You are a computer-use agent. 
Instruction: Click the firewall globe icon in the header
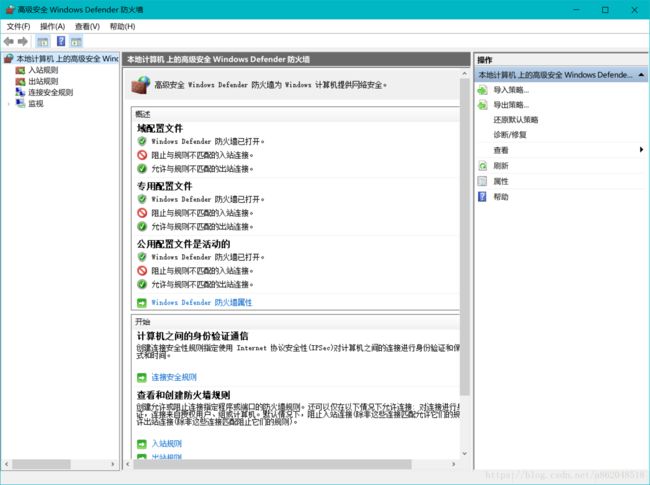pos(141,85)
